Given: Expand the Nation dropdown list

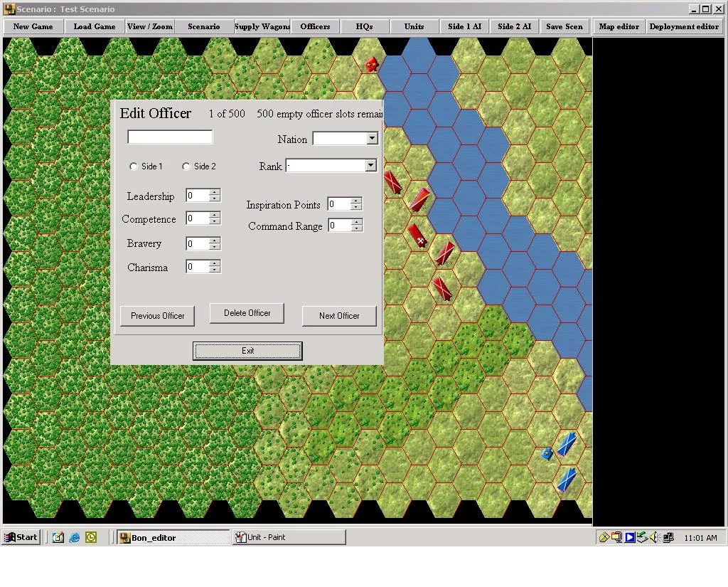Looking at the screenshot, I should coord(373,139).
